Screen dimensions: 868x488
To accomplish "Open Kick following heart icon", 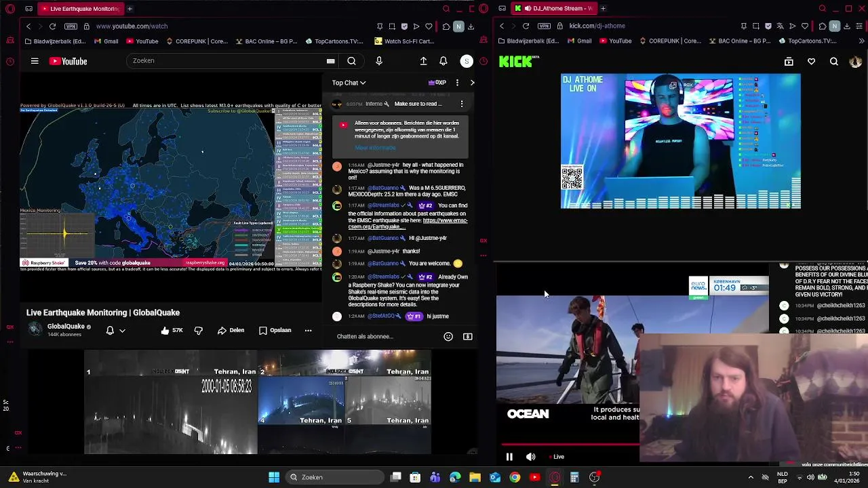I will click(811, 62).
